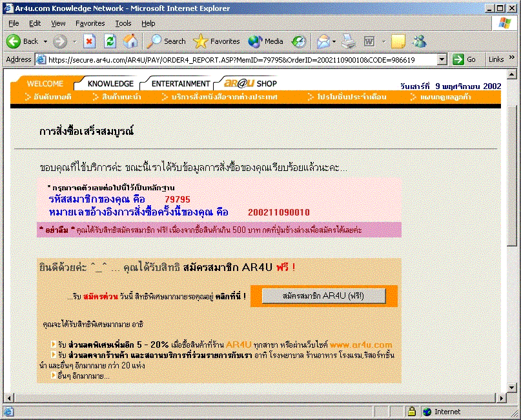
Task: Switch to the ENTERTAINMENT tab
Action: 180,84
